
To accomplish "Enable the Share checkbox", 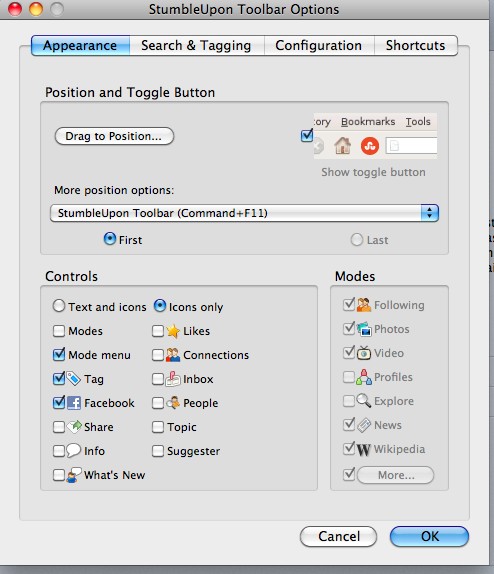I will click(59, 427).
